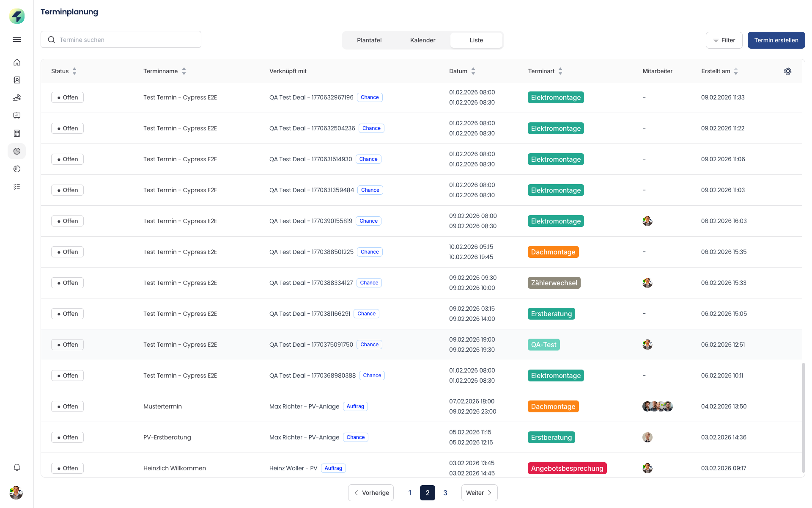Switch to the Plantafel view tab
This screenshot has width=812, height=508.
pos(369,40)
